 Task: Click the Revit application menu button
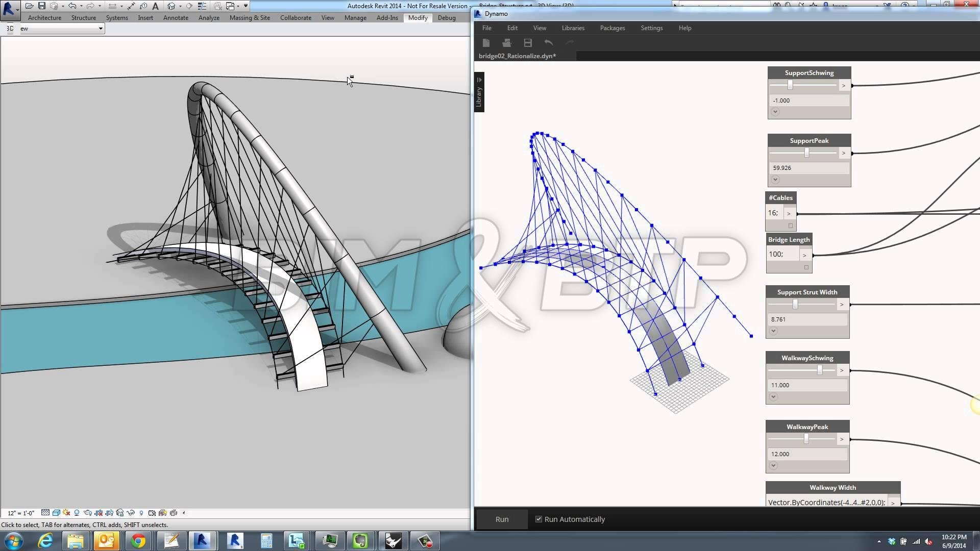[9, 9]
